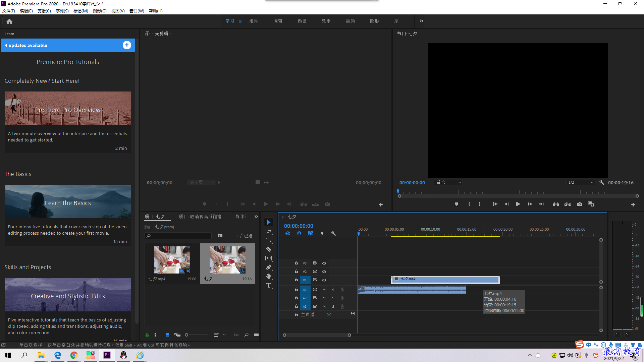The height and width of the screenshot is (362, 644).
Task: Add marker in timeline header
Action: point(322,233)
